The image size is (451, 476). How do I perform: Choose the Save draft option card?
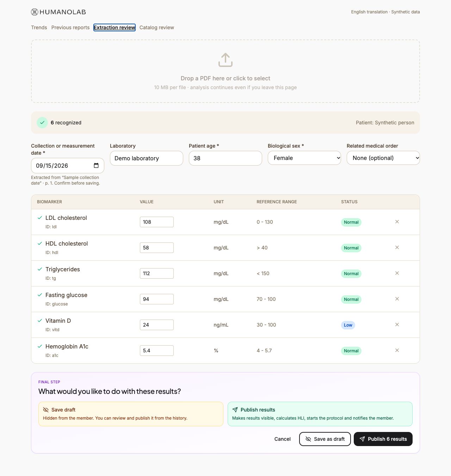click(131, 414)
